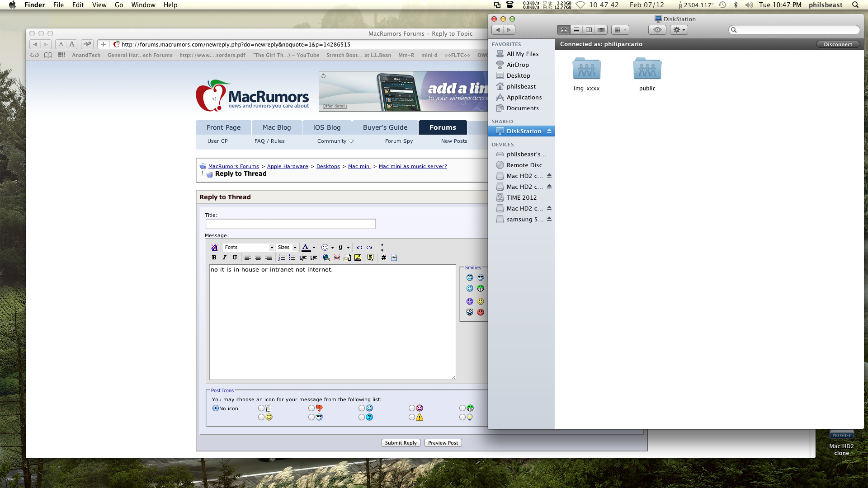Select the green grin post icon radio
Image resolution: width=868 pixels, height=488 pixels.
tap(462, 408)
